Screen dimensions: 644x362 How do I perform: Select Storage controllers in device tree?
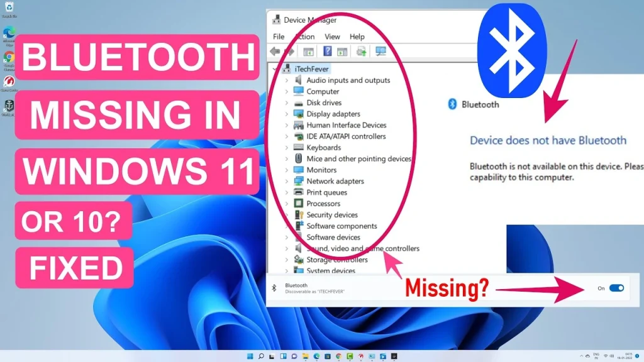(337, 260)
